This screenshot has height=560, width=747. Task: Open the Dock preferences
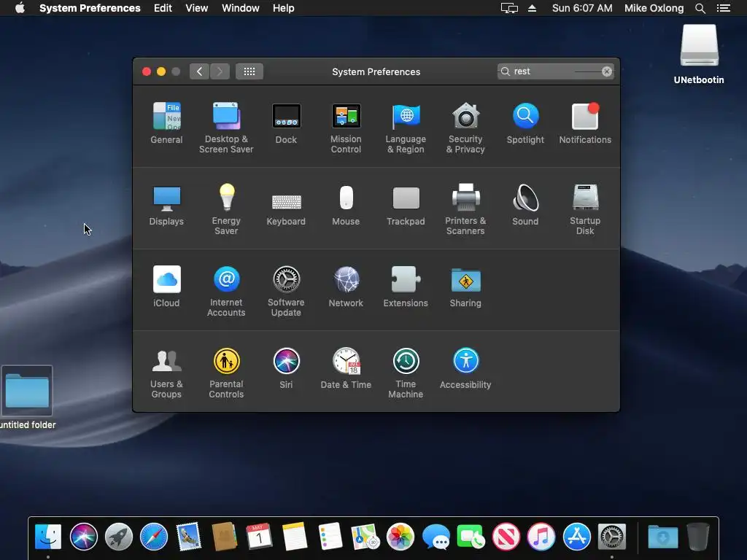[286, 122]
